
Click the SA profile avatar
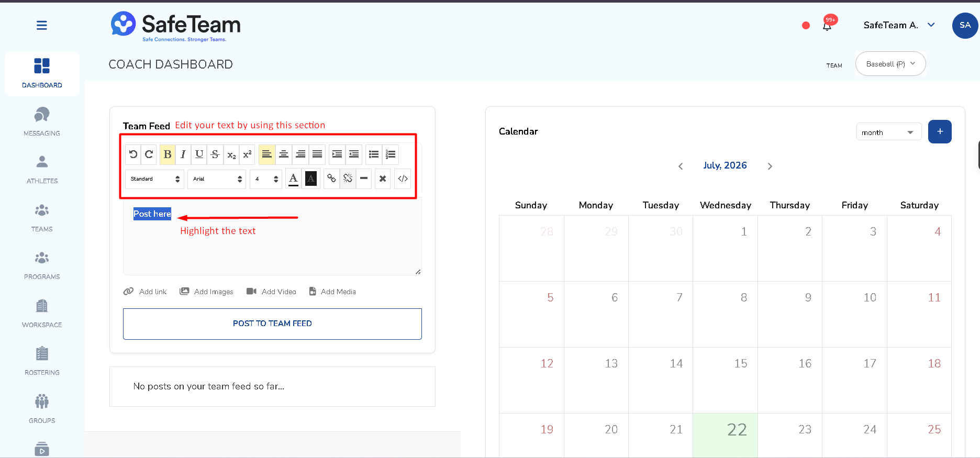coord(965,25)
